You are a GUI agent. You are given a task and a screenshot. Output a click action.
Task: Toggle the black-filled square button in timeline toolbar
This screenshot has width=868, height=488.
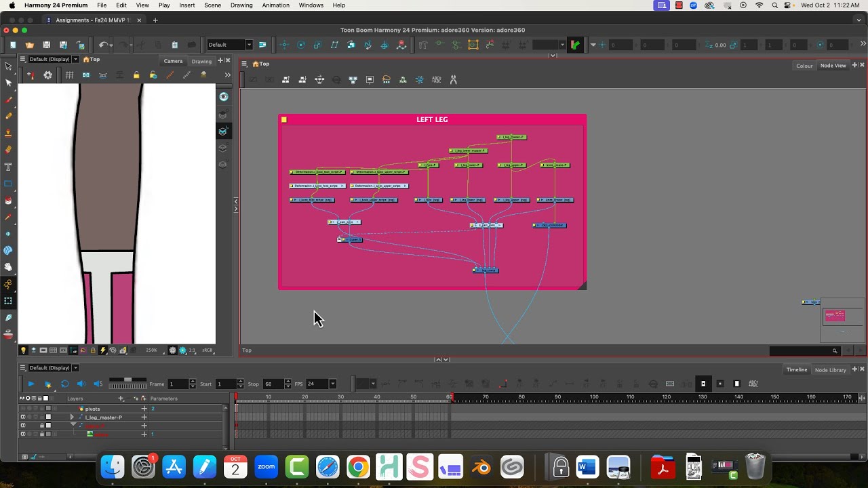703,384
